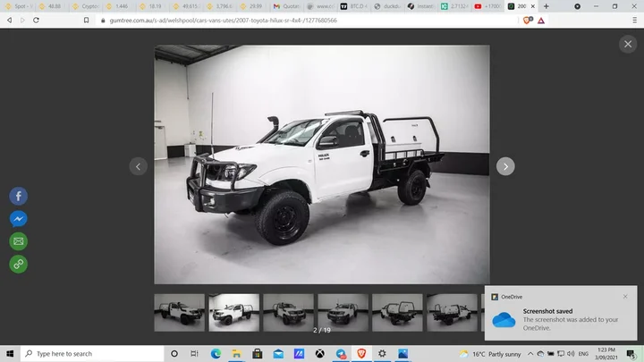Dismiss the OneDrive notification
The width and height of the screenshot is (644, 362).
click(x=625, y=296)
